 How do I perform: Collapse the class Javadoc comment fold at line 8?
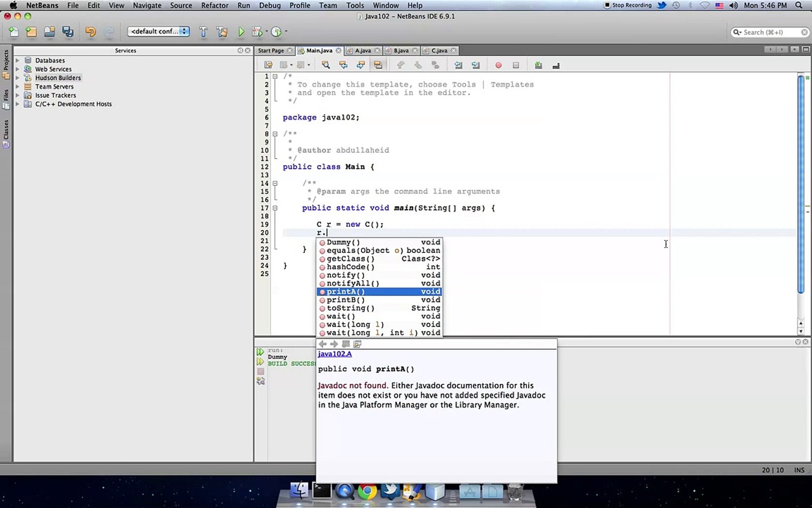point(274,134)
